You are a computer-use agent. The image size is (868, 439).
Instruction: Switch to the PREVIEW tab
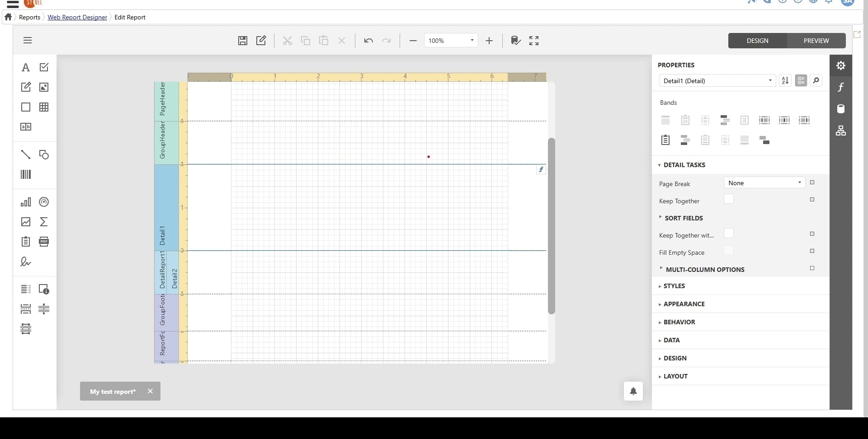pos(816,41)
